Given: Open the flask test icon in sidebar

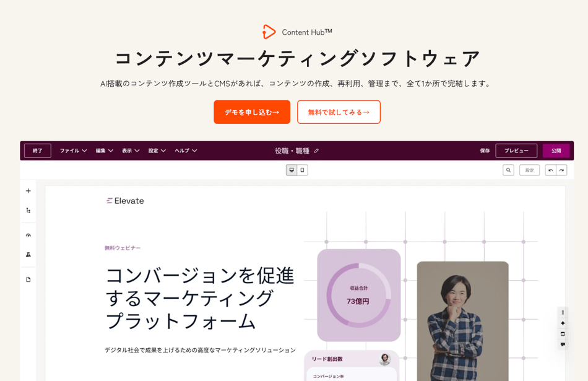Looking at the screenshot, I should [28, 255].
